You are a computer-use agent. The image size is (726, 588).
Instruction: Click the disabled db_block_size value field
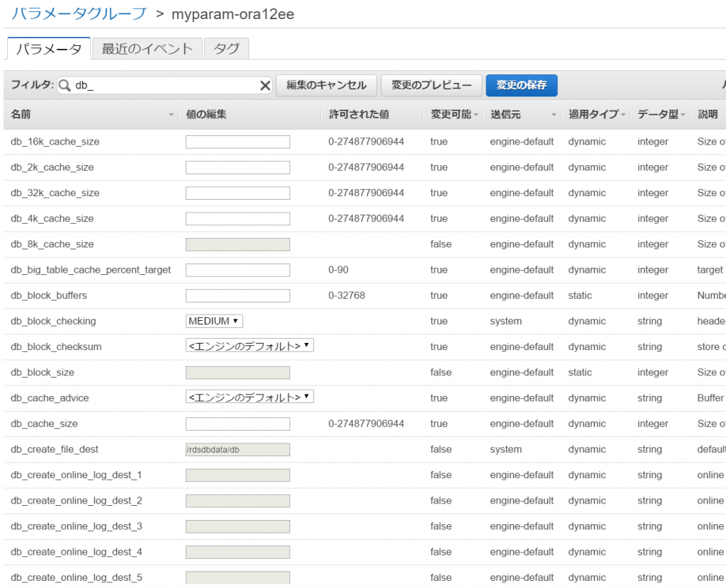click(238, 373)
